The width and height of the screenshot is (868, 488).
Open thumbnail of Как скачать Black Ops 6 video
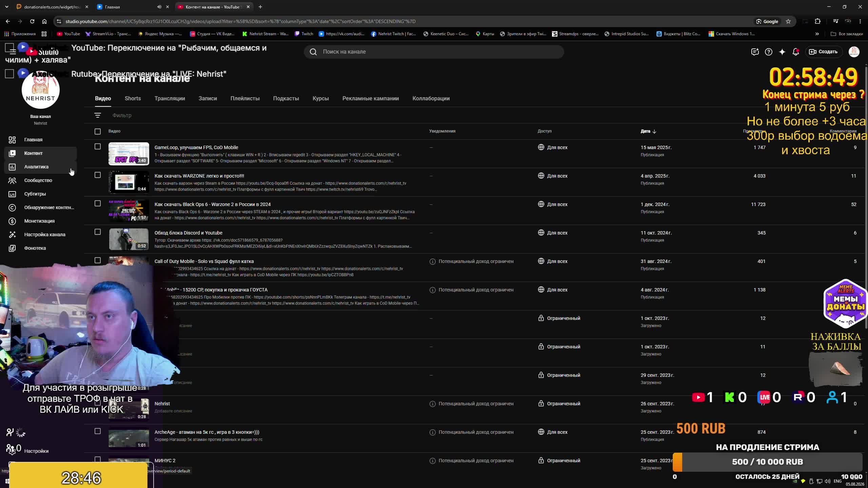(129, 210)
